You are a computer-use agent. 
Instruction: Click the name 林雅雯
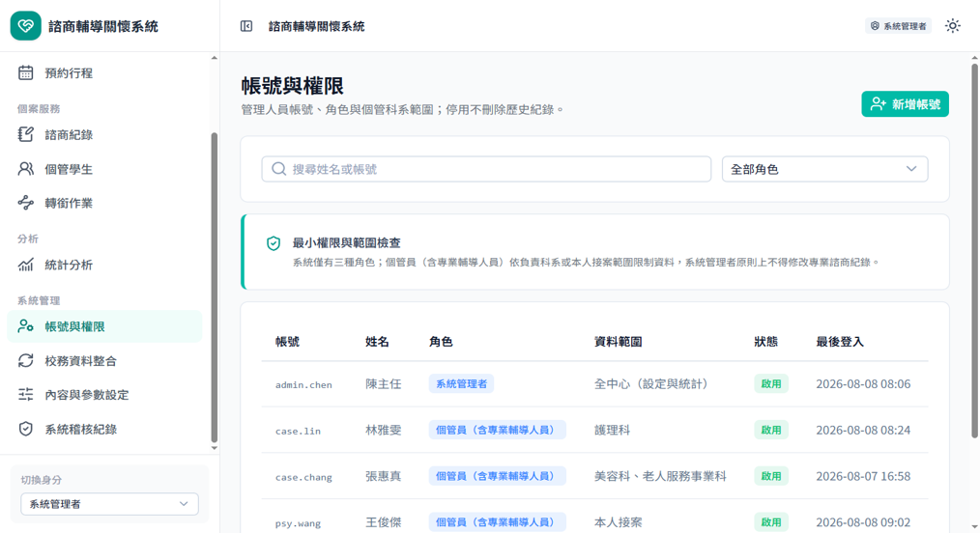[383, 430]
